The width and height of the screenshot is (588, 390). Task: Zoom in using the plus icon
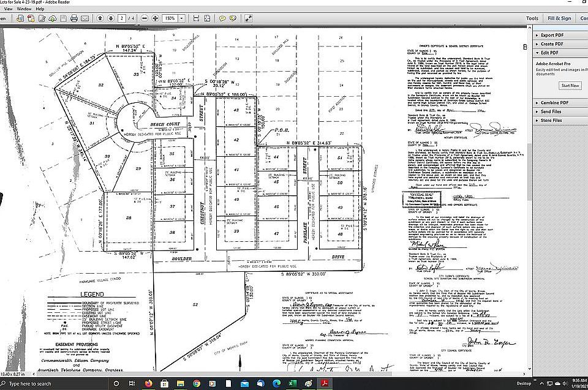tap(155, 18)
